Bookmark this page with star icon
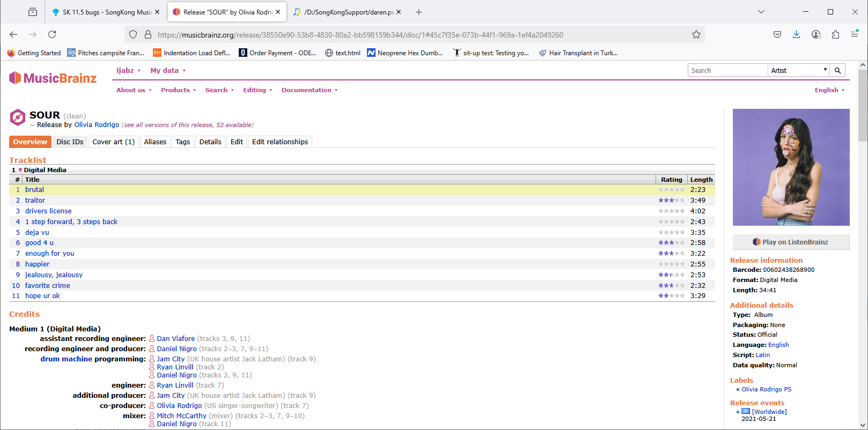The image size is (868, 430). click(696, 35)
